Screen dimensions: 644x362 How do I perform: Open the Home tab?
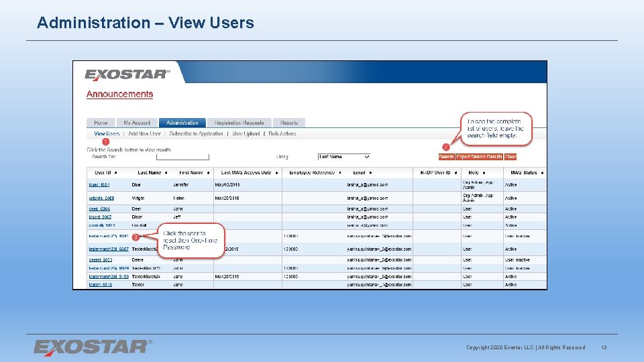(101, 123)
